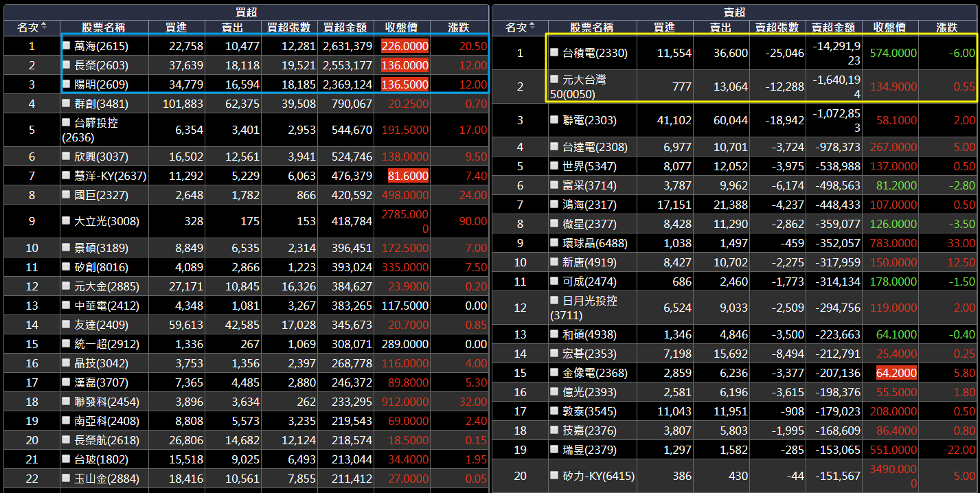This screenshot has height=493, width=980.
Task: Click stock name 景碩(3189)
Action: tap(102, 247)
